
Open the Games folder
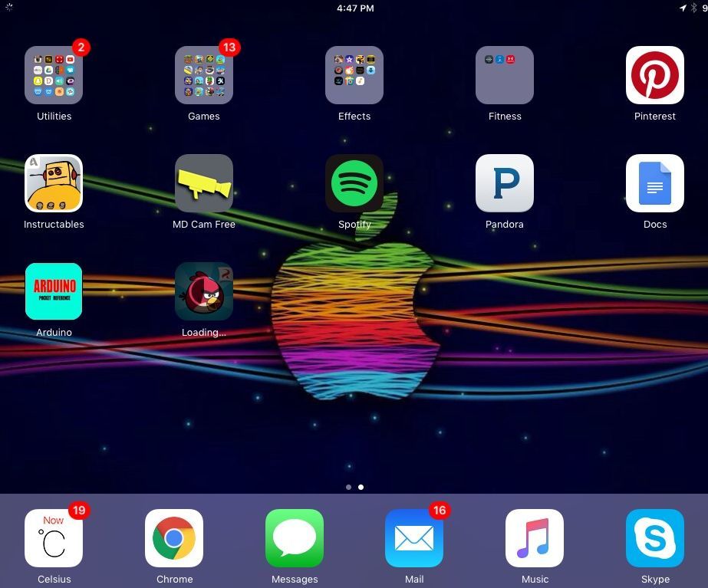click(x=204, y=75)
